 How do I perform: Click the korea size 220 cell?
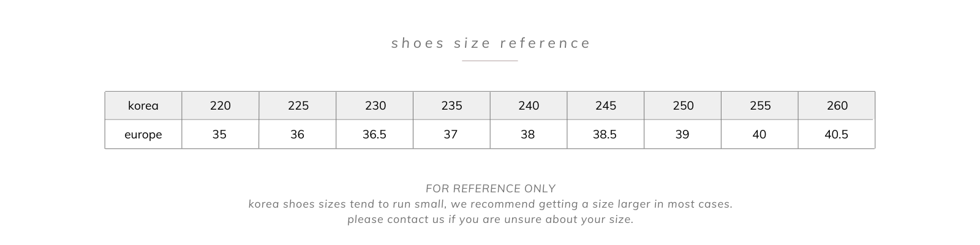point(221,106)
